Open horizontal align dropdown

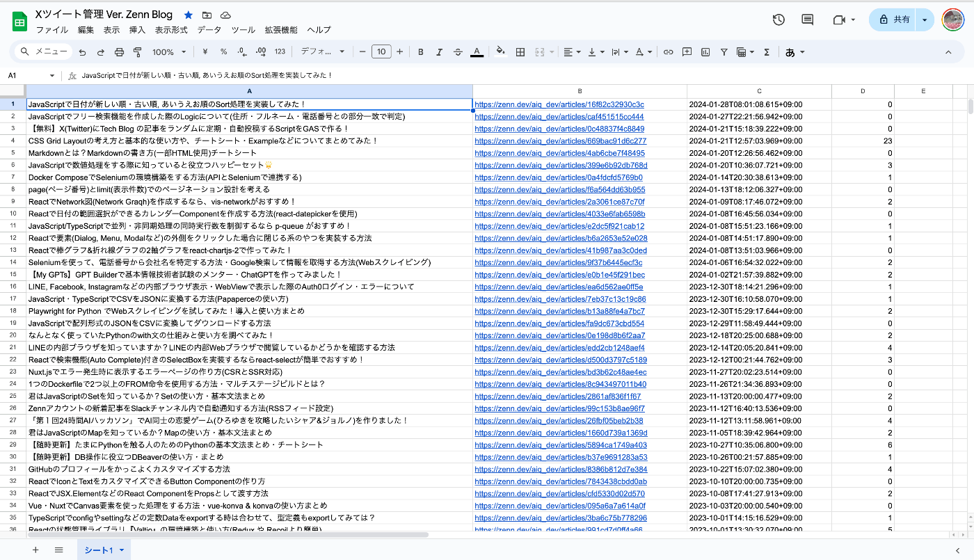pos(572,52)
